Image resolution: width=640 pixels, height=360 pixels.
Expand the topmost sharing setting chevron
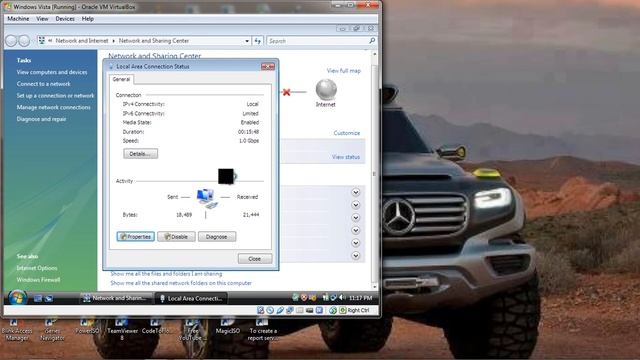[356, 192]
